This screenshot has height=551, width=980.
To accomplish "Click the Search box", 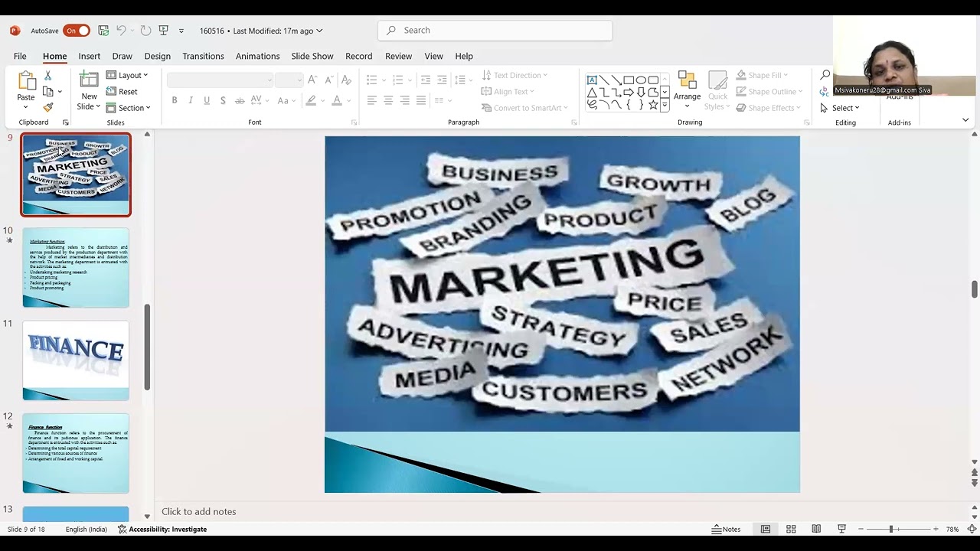I will [495, 31].
